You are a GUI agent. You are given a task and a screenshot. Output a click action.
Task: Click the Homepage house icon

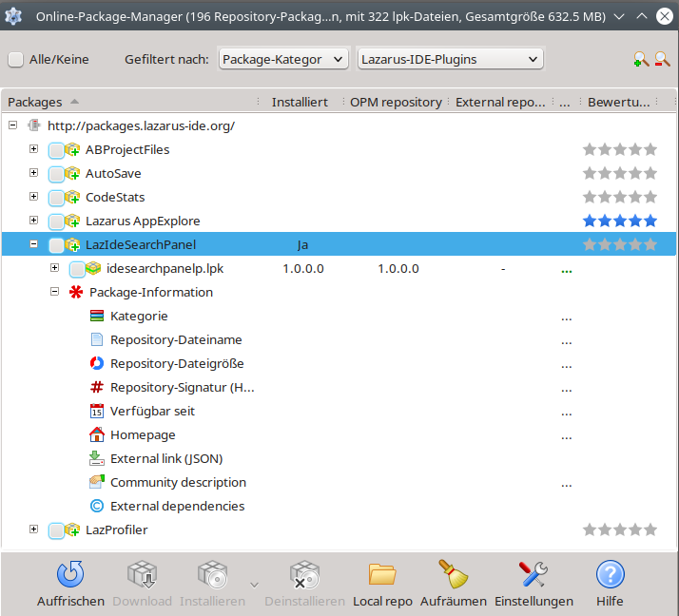(97, 434)
